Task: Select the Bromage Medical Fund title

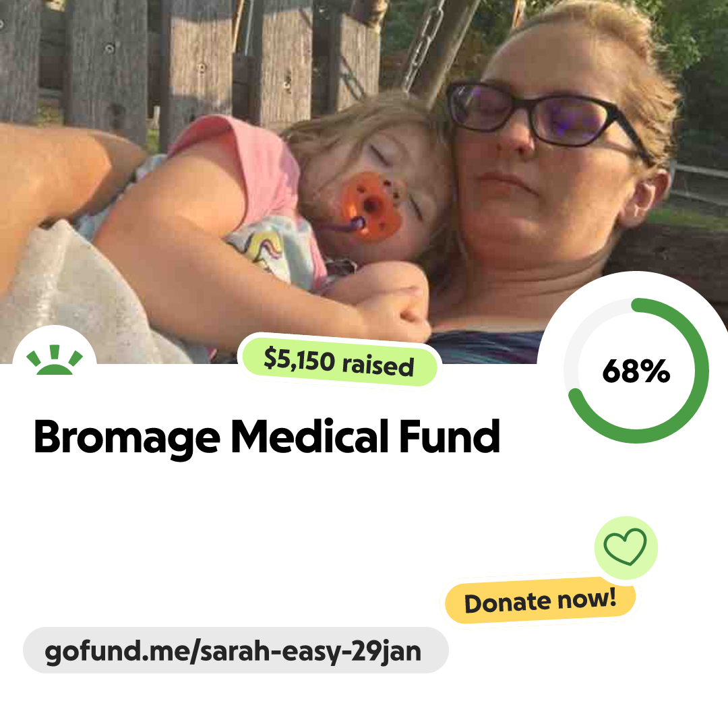Action: pyautogui.click(x=267, y=436)
